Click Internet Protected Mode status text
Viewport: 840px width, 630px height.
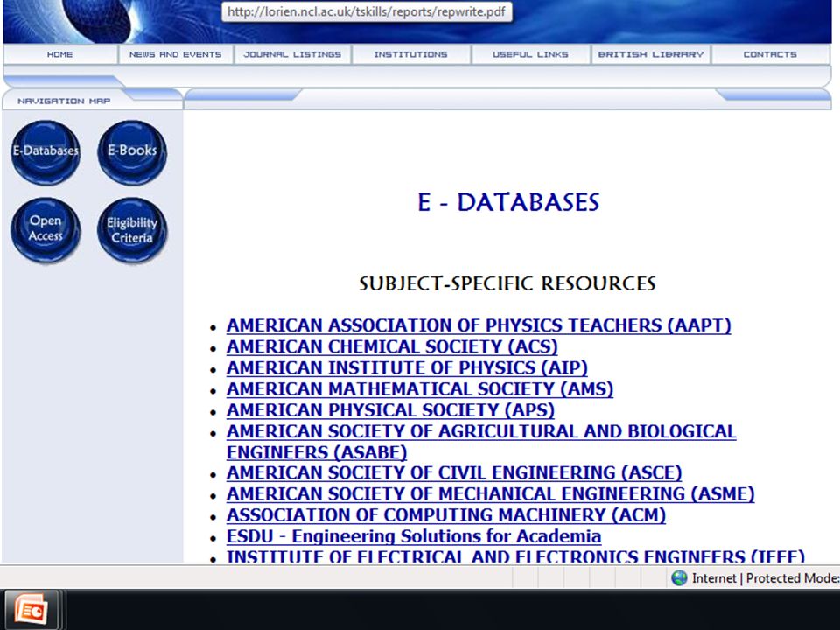coord(766,578)
